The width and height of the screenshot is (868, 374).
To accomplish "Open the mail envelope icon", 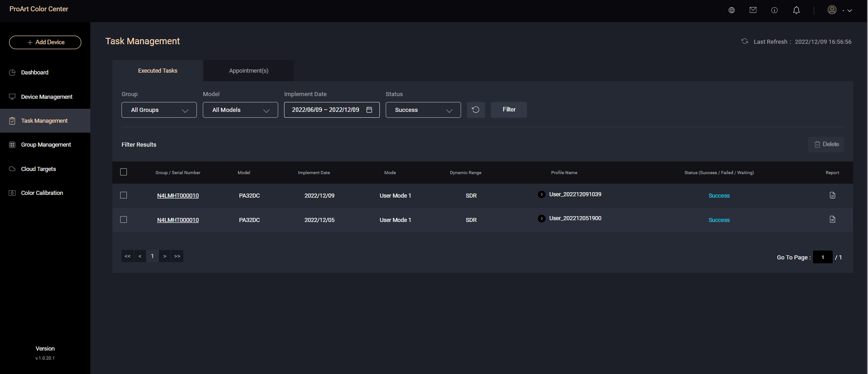I will tap(753, 10).
